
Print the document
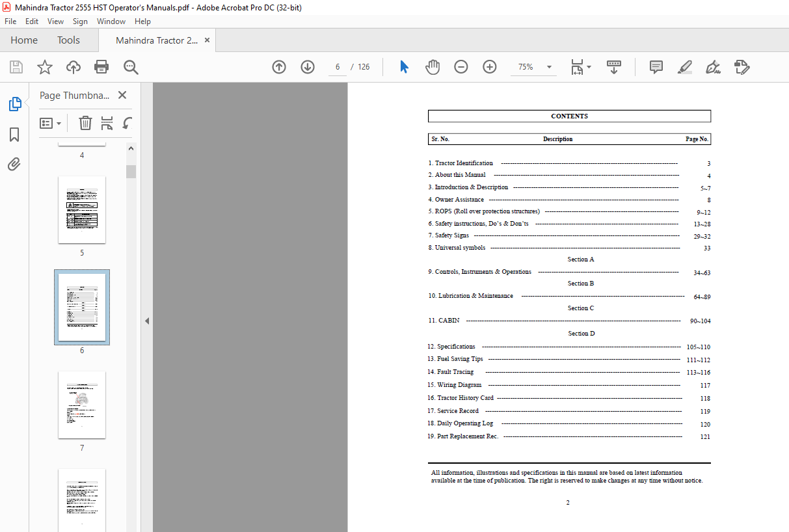(x=101, y=67)
